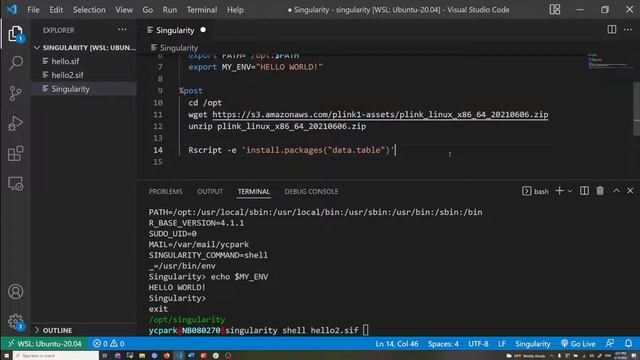
Task: Open the Edit menu
Action: (x=56, y=9)
